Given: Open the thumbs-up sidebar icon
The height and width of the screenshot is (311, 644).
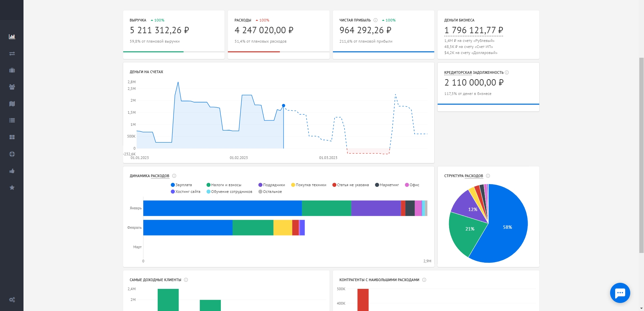Looking at the screenshot, I should point(12,171).
